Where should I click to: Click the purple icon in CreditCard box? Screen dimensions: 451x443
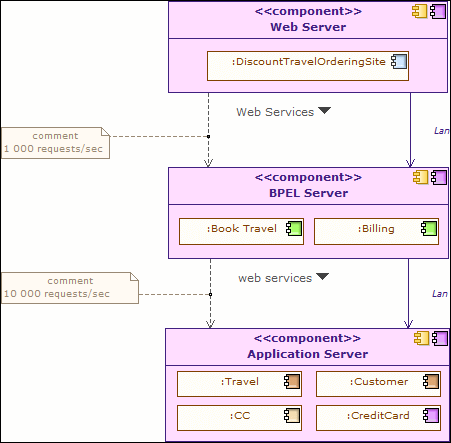431,415
